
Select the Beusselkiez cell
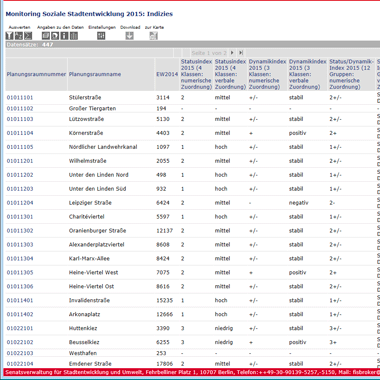(84, 342)
